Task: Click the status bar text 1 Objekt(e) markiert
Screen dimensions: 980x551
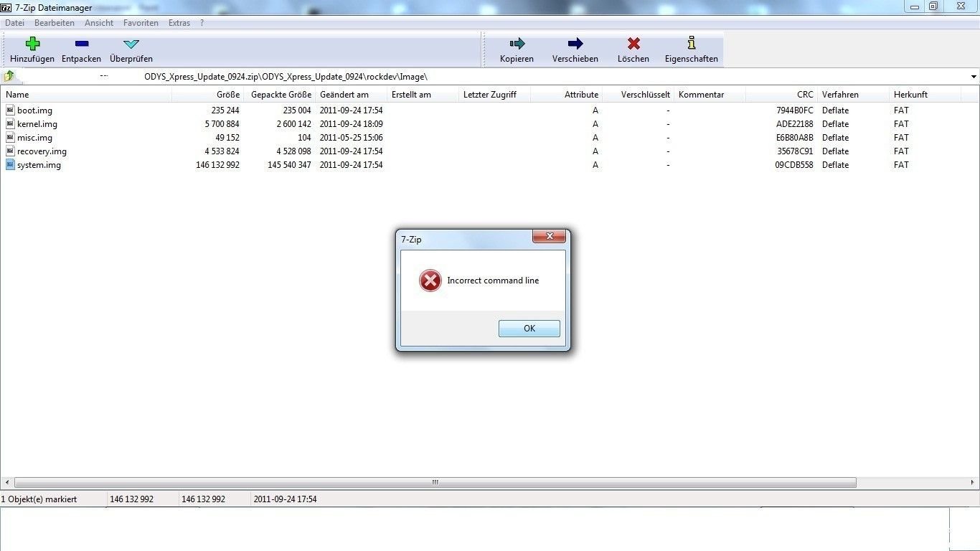Action: (39, 499)
